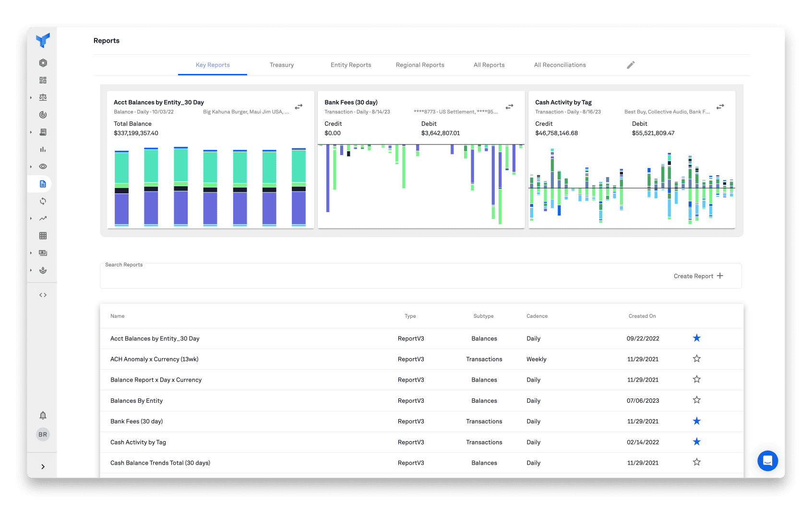This screenshot has width=812, height=505.
Task: Open the notifications bell icon
Action: click(x=43, y=415)
